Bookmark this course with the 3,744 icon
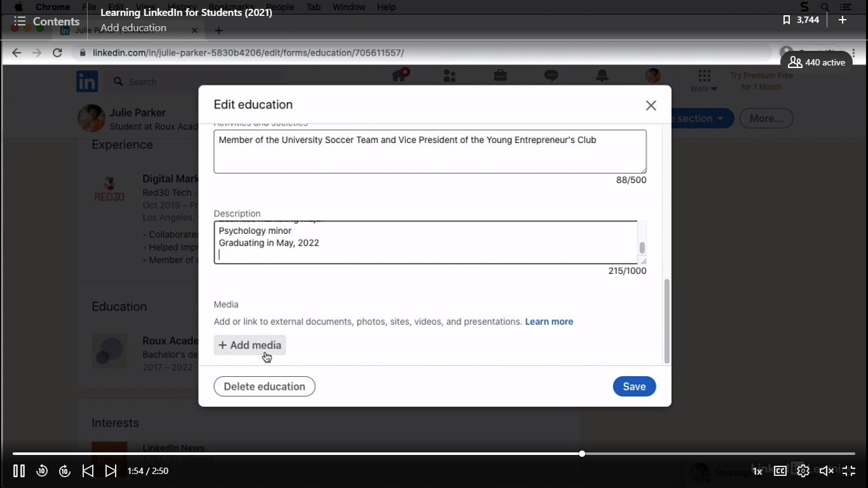The height and width of the screenshot is (488, 868). 801,20
